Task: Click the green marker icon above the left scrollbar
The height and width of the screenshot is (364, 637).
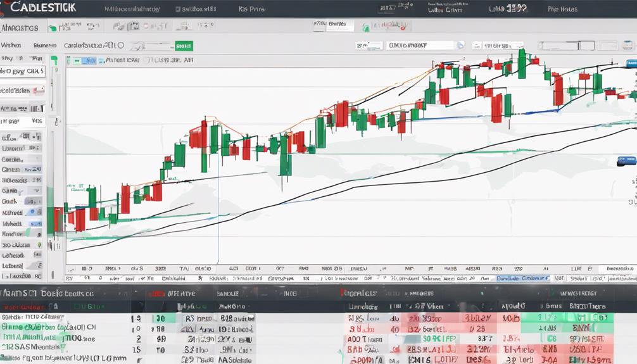Action: [x=54, y=61]
